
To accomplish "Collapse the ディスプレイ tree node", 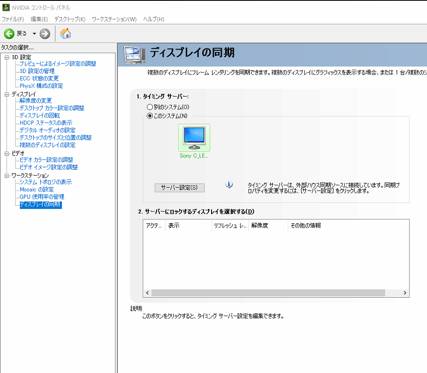I will tap(7, 94).
